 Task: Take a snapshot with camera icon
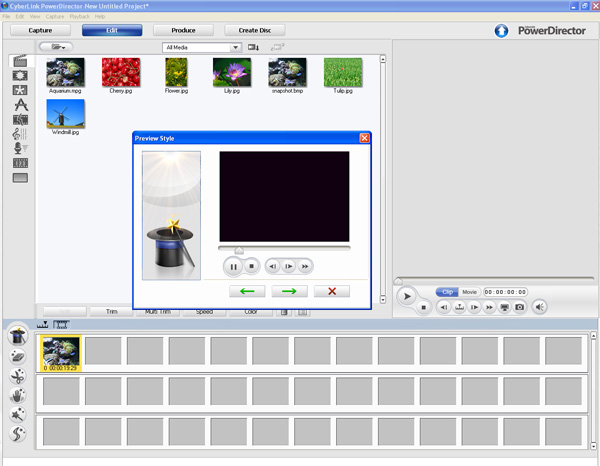coord(519,307)
